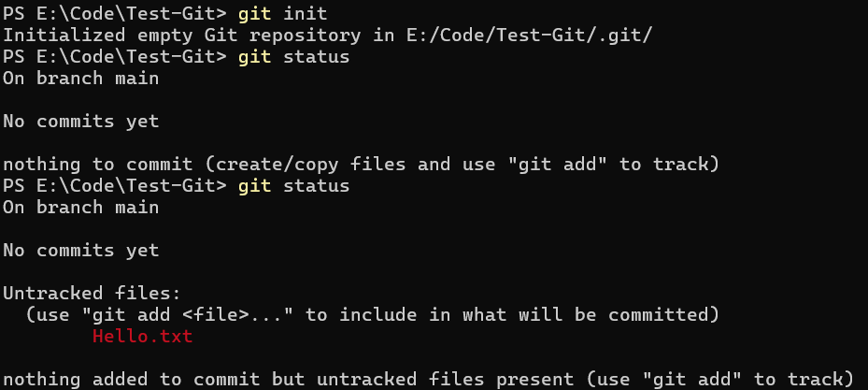Click the second "git status" command

tap(293, 186)
